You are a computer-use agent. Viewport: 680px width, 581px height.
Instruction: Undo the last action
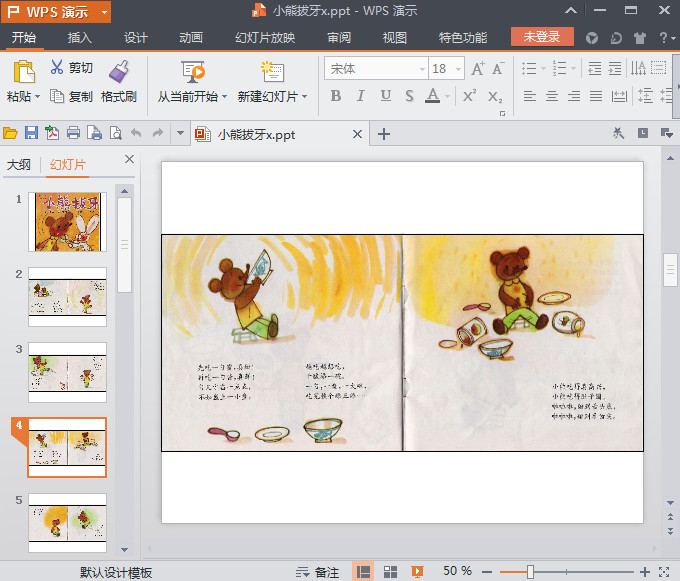pyautogui.click(x=136, y=133)
